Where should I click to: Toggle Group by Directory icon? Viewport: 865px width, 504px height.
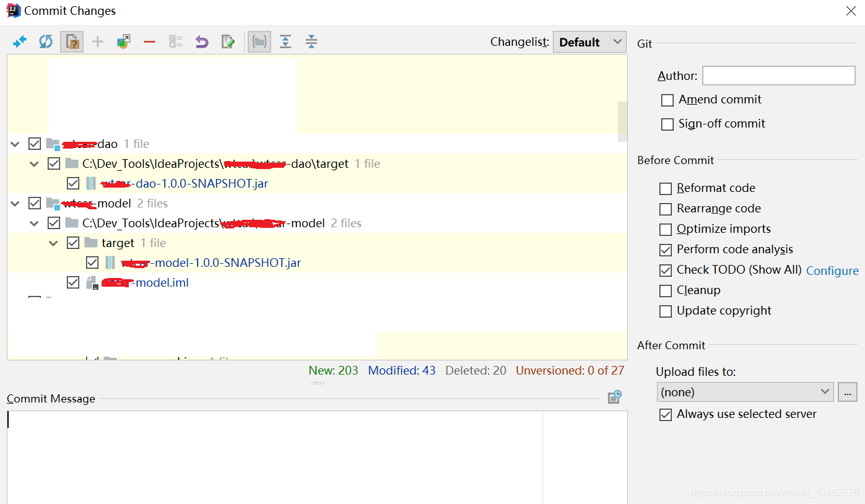(259, 41)
